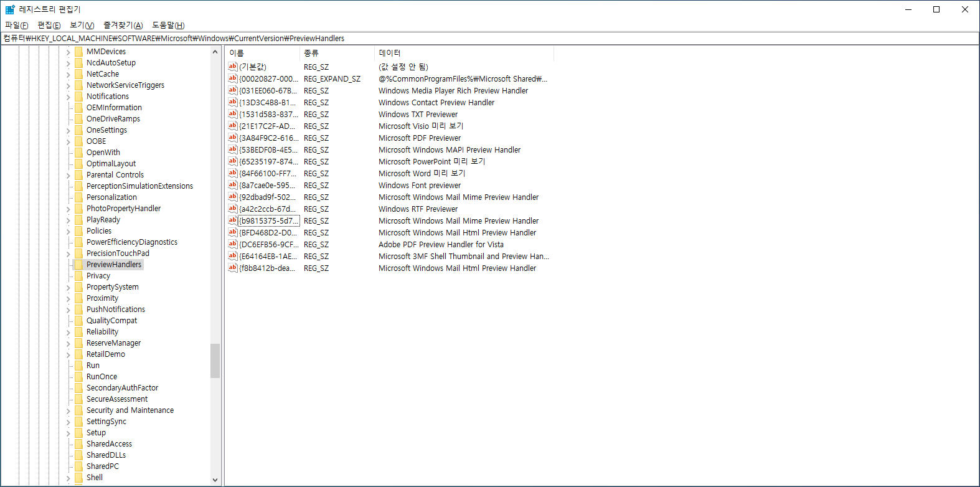The image size is (980, 487).
Task: Click the 'Windows TXT Previewer' data cell
Action: [x=418, y=115]
